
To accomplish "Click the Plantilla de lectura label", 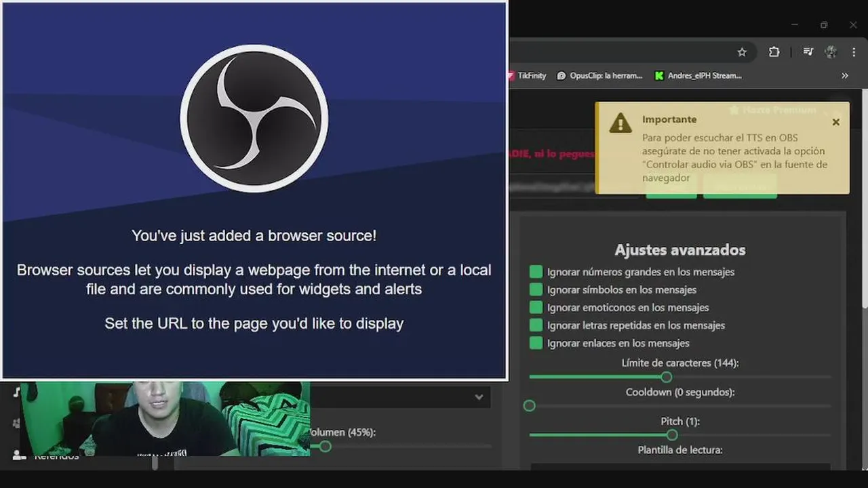I will click(680, 450).
